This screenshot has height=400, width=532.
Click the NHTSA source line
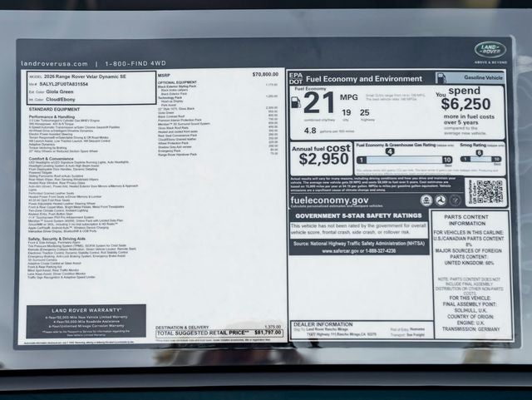point(358,244)
